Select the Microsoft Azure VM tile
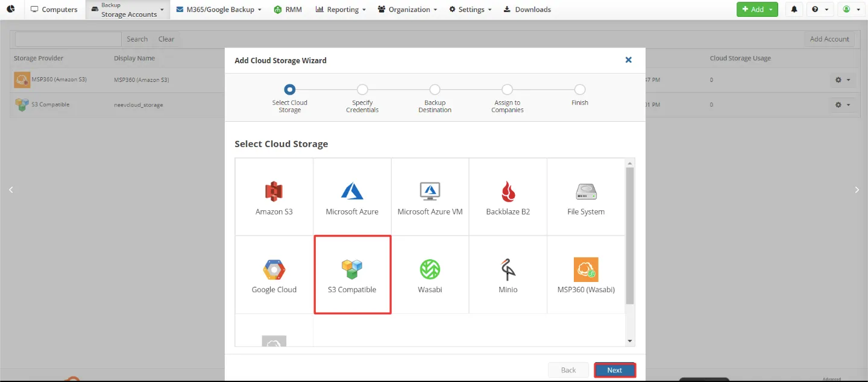 [430, 197]
